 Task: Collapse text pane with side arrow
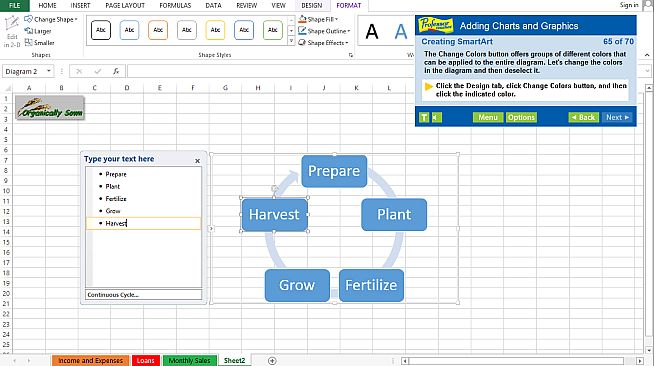click(211, 228)
